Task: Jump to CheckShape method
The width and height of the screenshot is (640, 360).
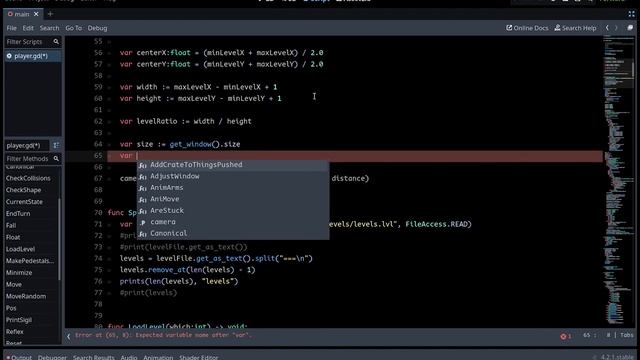Action: [23, 190]
